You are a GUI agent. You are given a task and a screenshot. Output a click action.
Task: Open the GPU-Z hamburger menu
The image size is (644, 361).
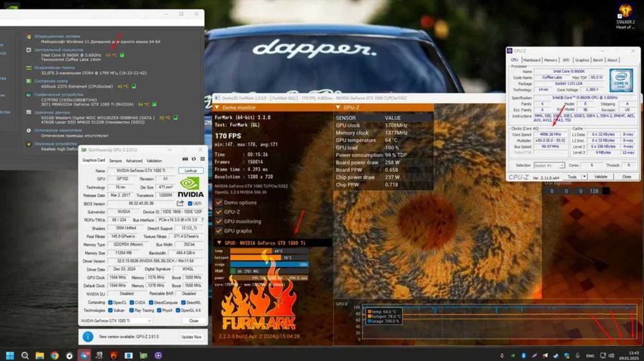202,159
